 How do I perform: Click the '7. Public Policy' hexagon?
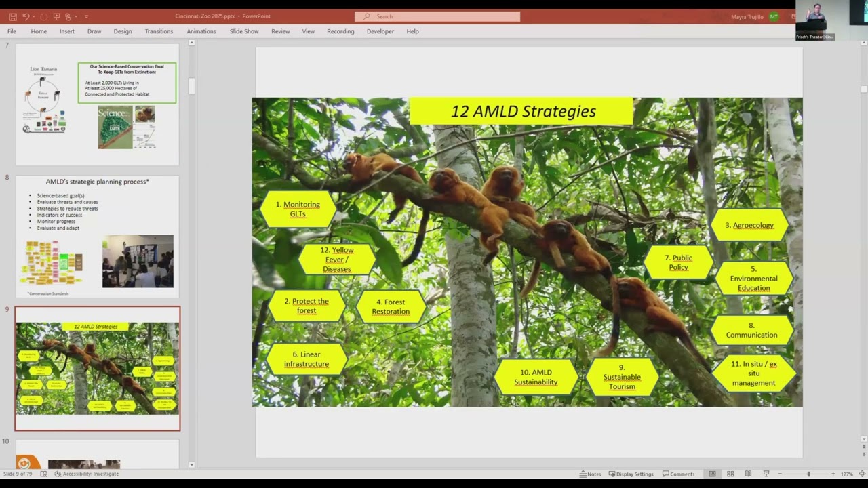(679, 262)
